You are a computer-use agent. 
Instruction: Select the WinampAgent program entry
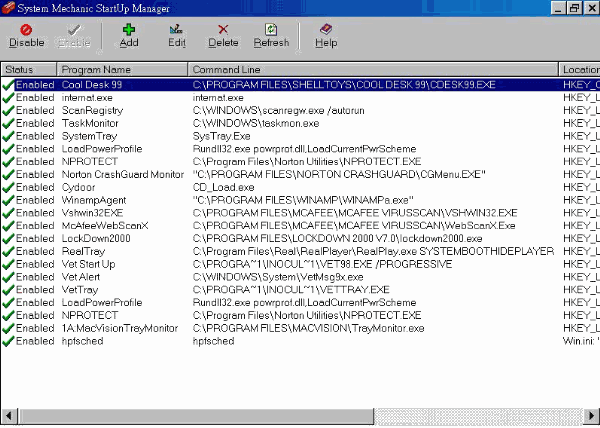(94, 200)
